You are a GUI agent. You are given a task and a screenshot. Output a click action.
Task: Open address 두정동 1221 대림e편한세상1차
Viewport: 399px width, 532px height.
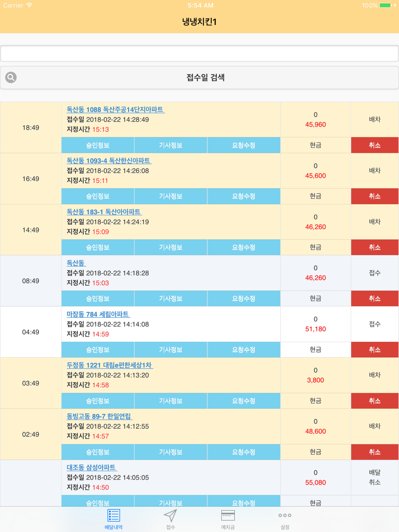click(110, 365)
